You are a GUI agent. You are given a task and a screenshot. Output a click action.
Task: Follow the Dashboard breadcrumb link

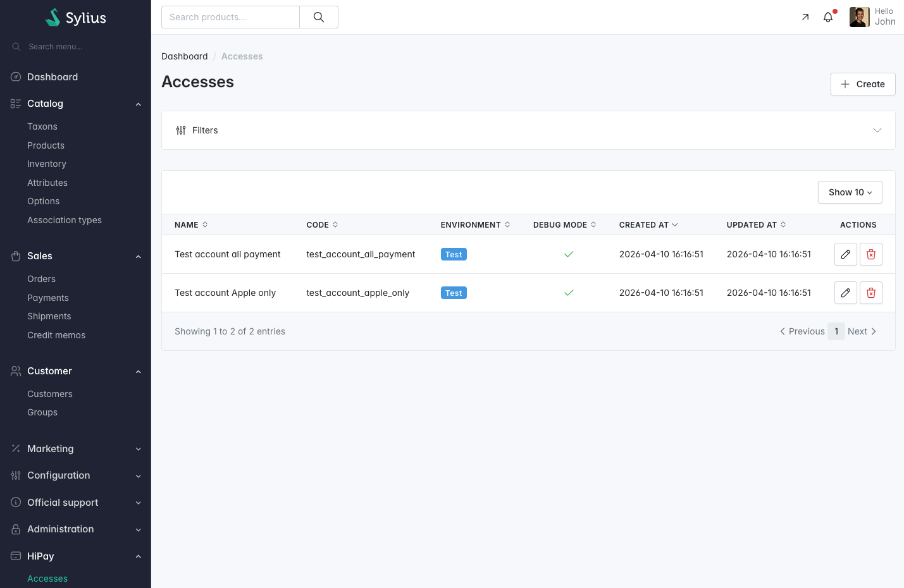(x=184, y=56)
